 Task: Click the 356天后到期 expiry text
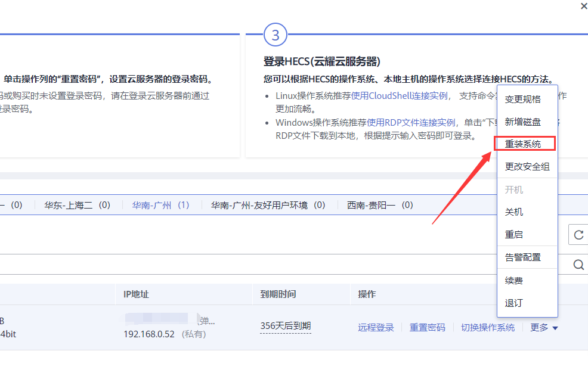point(286,326)
